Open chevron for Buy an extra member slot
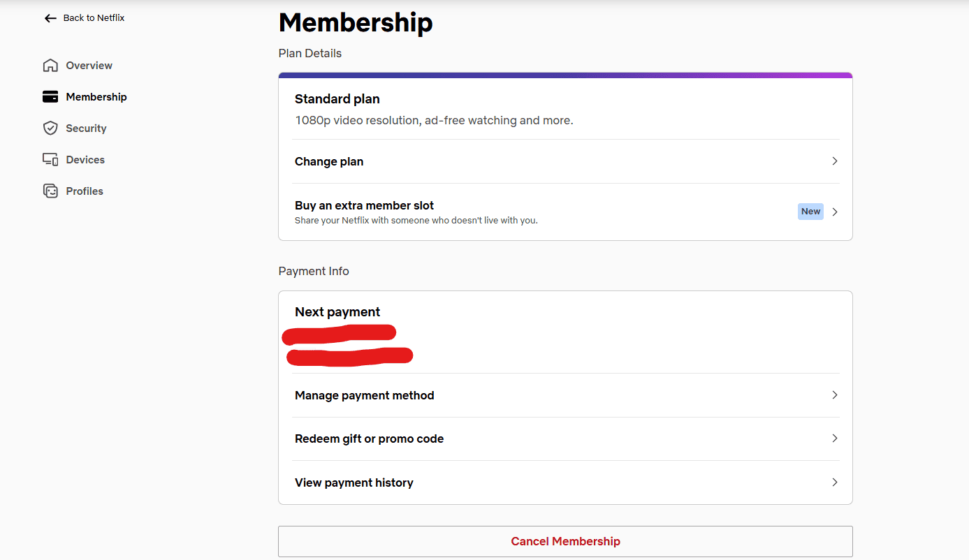The image size is (969, 560). click(834, 212)
